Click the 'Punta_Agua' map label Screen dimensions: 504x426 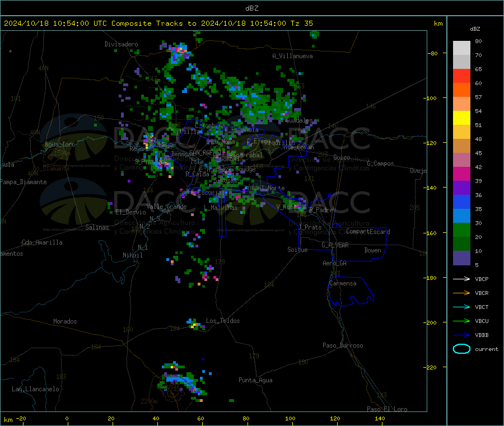pos(255,380)
